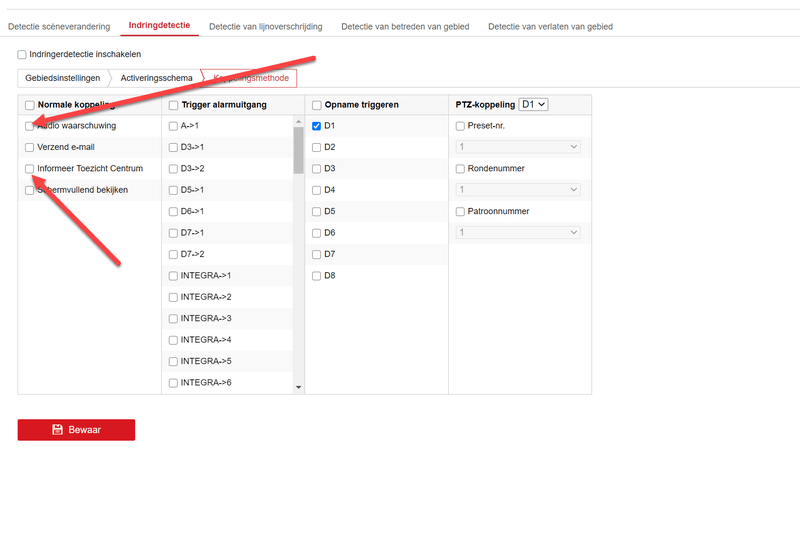Open the PTZ-koppeling D1 dropdown
This screenshot has width=800, height=533.
[x=534, y=104]
